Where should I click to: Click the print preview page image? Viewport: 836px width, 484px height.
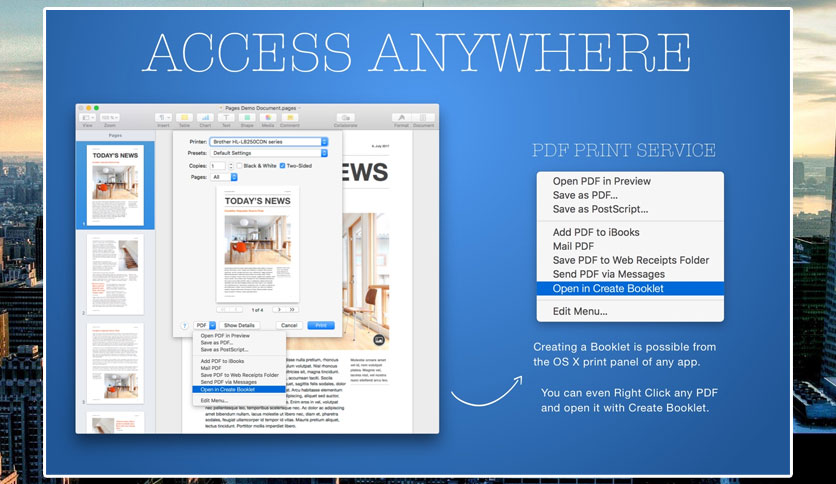point(258,244)
